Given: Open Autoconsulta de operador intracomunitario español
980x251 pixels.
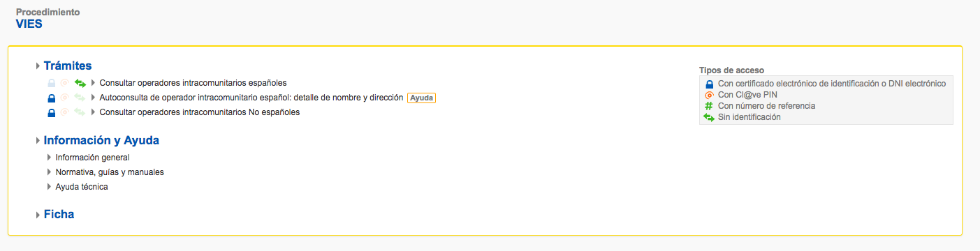Looking at the screenshot, I should 251,98.
